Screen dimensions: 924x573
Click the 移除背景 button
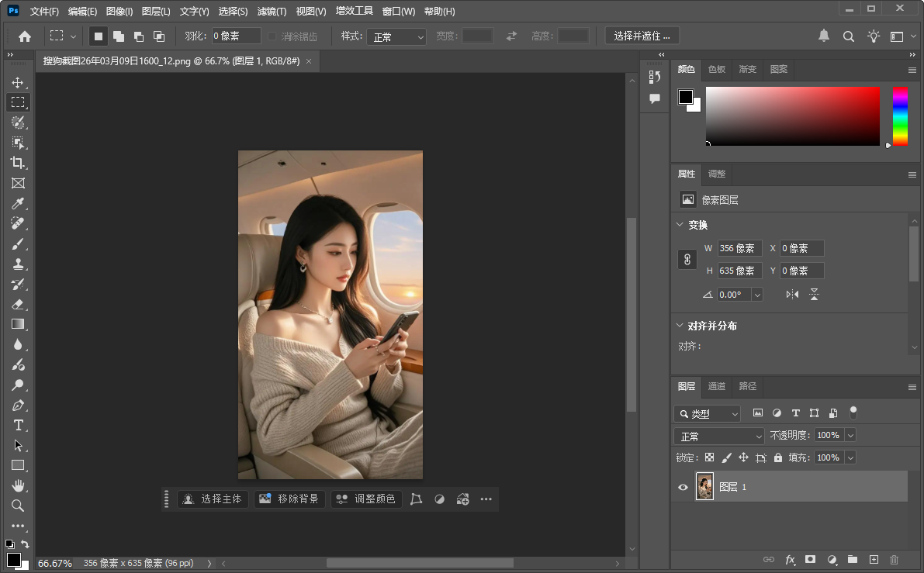click(289, 499)
